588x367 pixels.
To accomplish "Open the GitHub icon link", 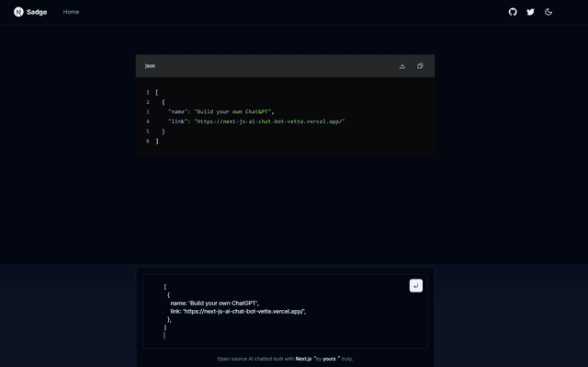I will [513, 12].
